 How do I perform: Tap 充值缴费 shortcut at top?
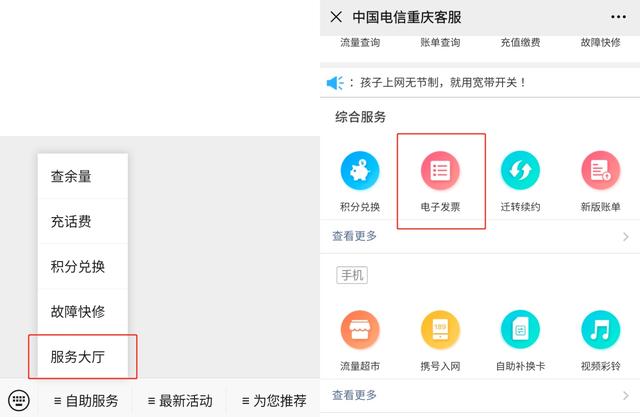click(x=520, y=42)
